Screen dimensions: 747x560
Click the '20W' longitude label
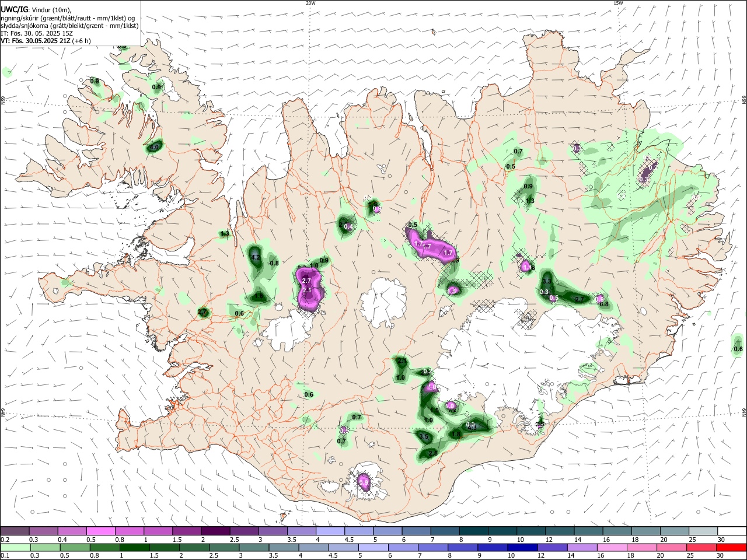click(310, 2)
